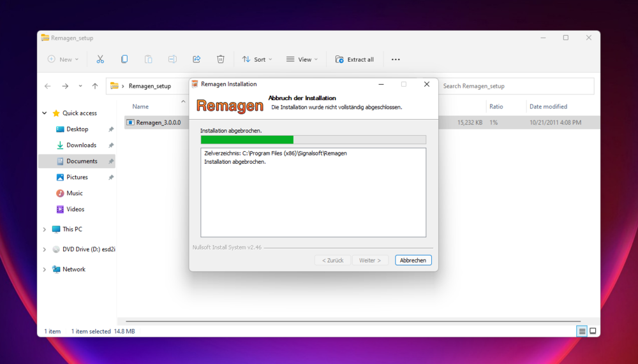This screenshot has height=364, width=638.
Task: Select Pictures in the navigation pane
Action: (x=77, y=177)
